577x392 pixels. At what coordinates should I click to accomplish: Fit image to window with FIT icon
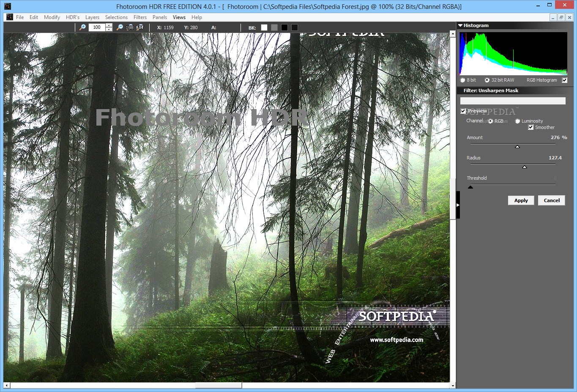[140, 27]
